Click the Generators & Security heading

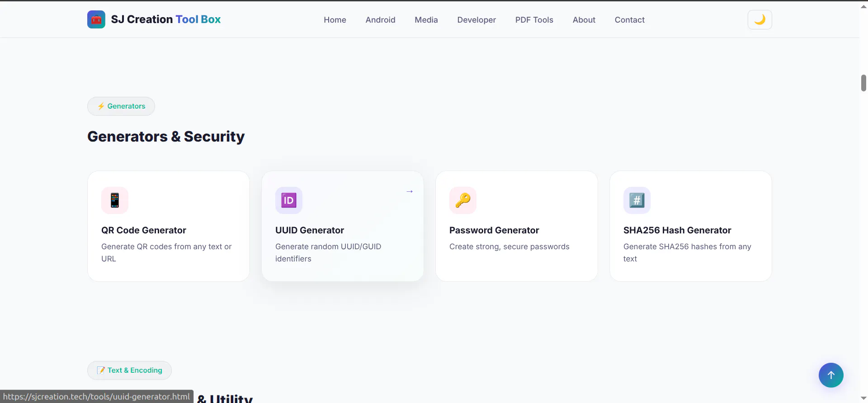coord(166,137)
